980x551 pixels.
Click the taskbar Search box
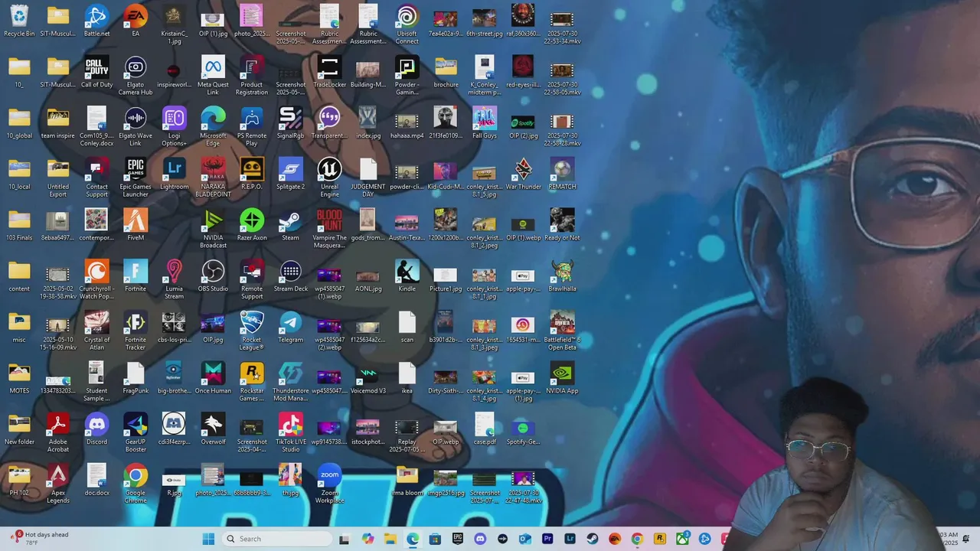[x=277, y=539]
